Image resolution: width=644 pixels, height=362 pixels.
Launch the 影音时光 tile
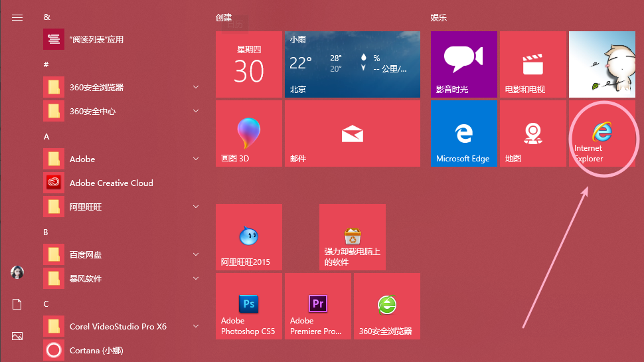pos(464,64)
